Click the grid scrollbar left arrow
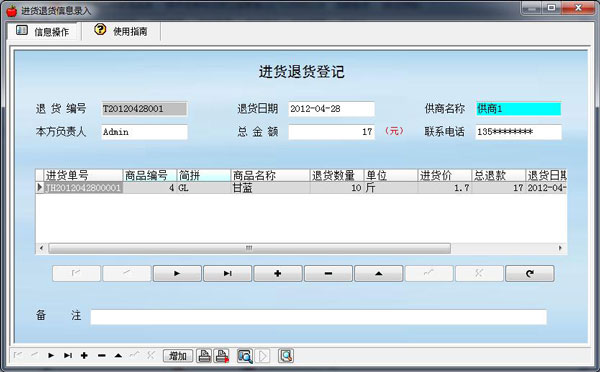The width and height of the screenshot is (600, 372). [41, 248]
